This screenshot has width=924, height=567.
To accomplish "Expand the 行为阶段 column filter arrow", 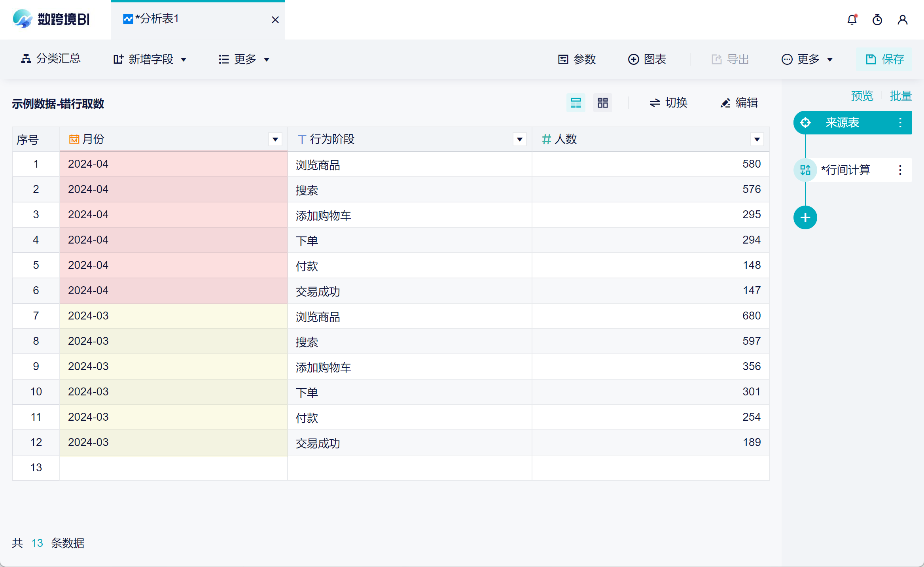I will point(520,139).
